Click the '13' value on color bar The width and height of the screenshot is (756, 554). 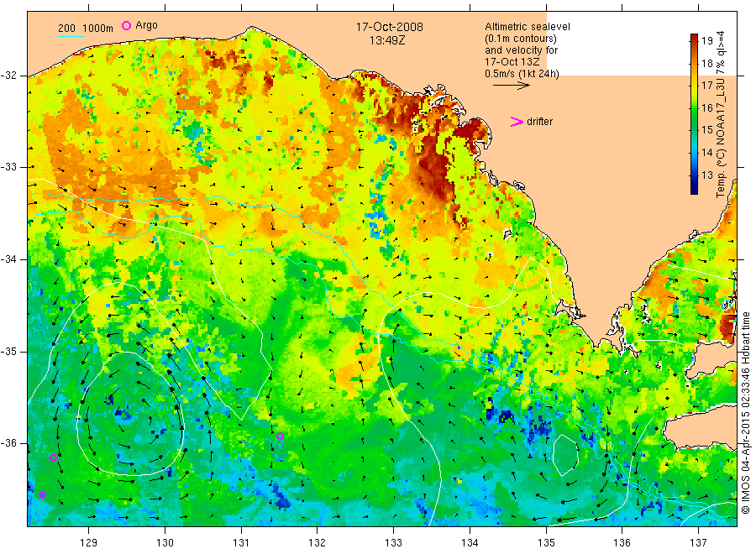coord(706,175)
